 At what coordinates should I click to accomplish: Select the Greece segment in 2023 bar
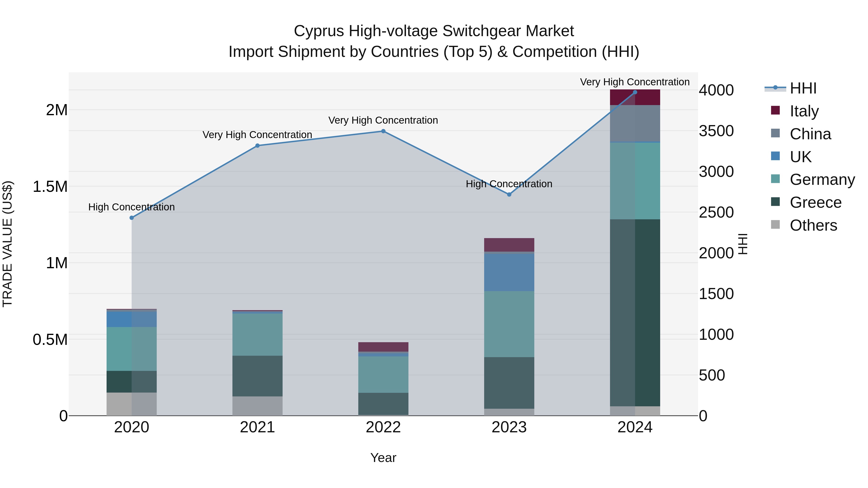pyautogui.click(x=509, y=383)
